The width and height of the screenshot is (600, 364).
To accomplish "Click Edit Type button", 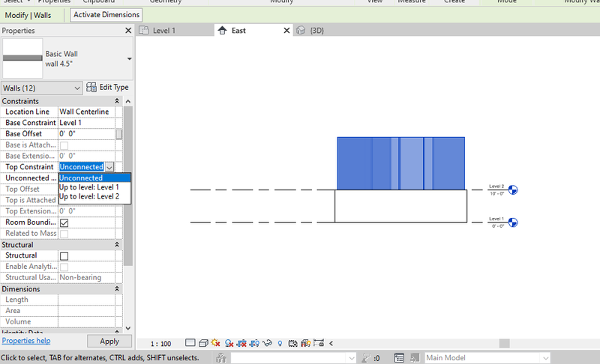I will pyautogui.click(x=107, y=87).
